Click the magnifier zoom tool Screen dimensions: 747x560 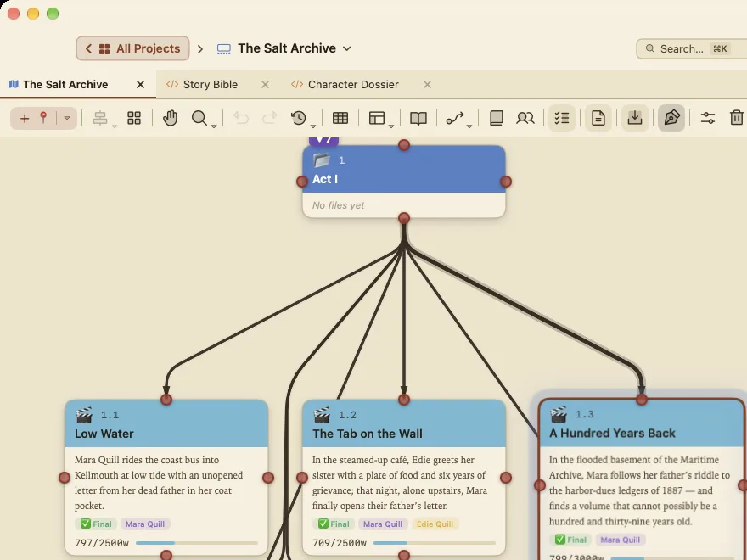(x=199, y=118)
